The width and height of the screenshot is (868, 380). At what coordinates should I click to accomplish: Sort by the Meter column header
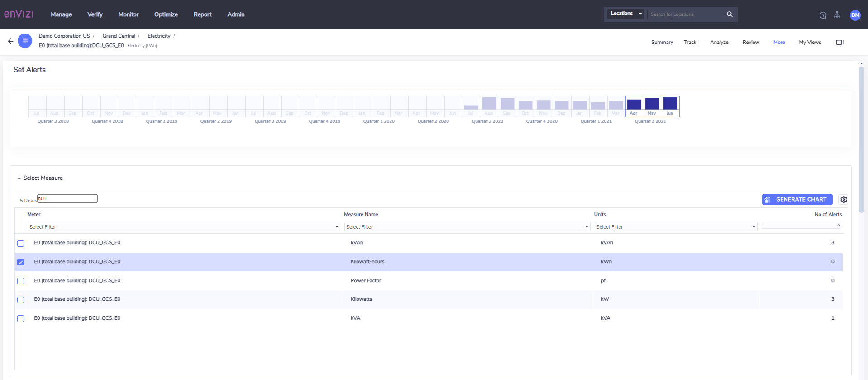pos(34,214)
